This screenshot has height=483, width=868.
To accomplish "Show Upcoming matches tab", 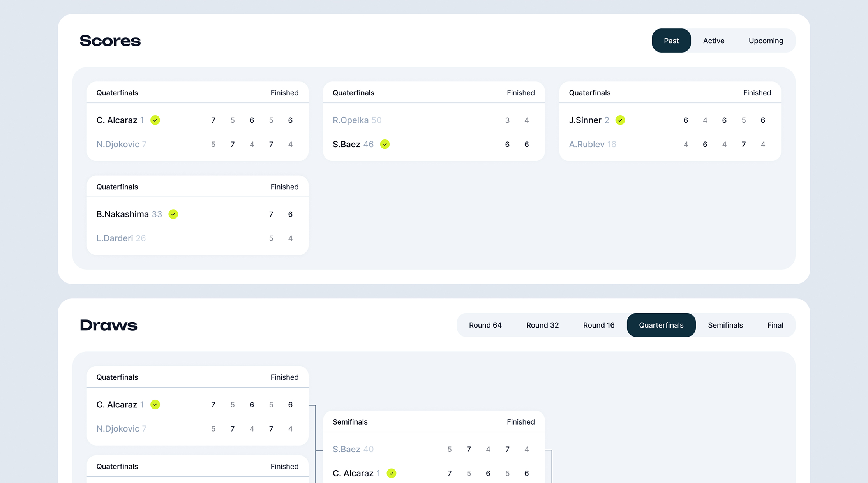I will [x=766, y=41].
